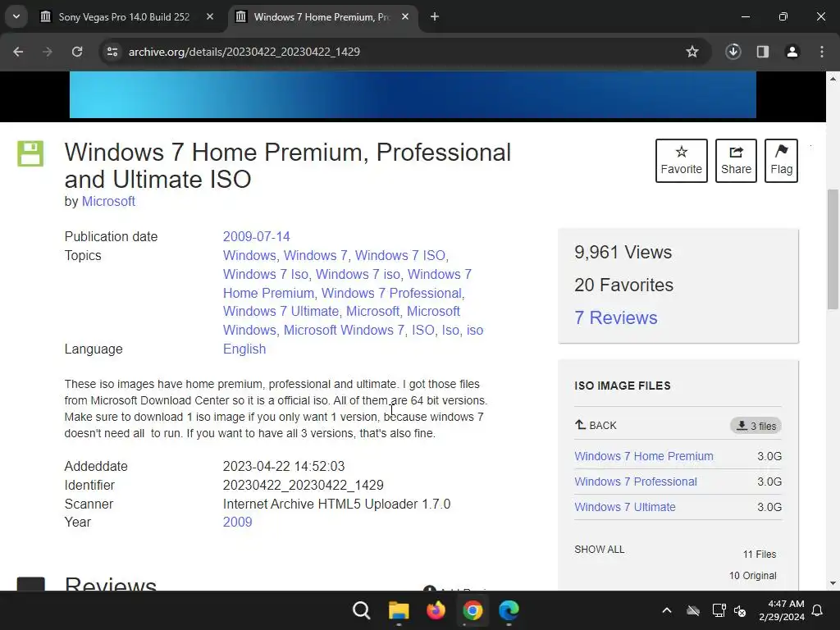Screen dimensions: 840x630
Task: Download Windows 7 Home Premium ISO
Action: click(644, 456)
